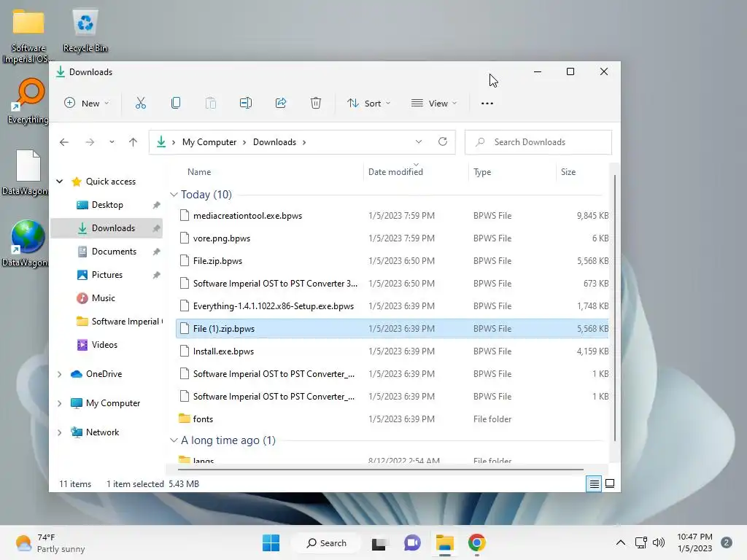Click the Copy icon in toolbar

(176, 103)
